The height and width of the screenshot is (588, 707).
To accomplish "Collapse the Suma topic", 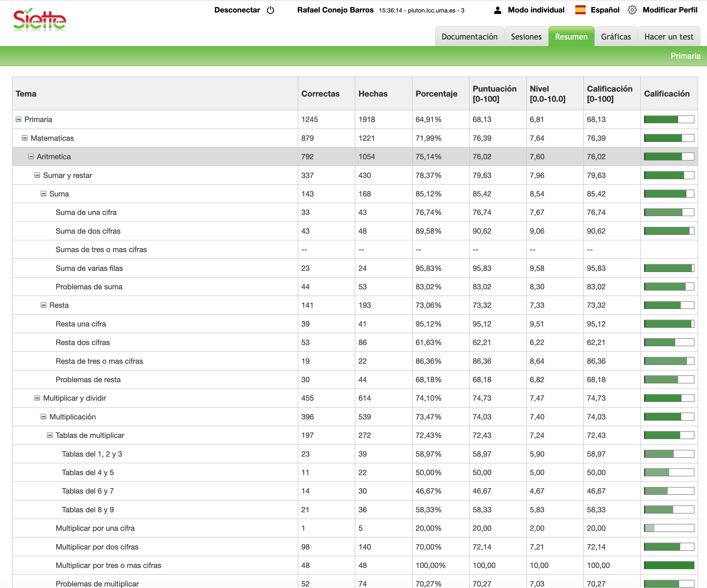I will pos(43,194).
